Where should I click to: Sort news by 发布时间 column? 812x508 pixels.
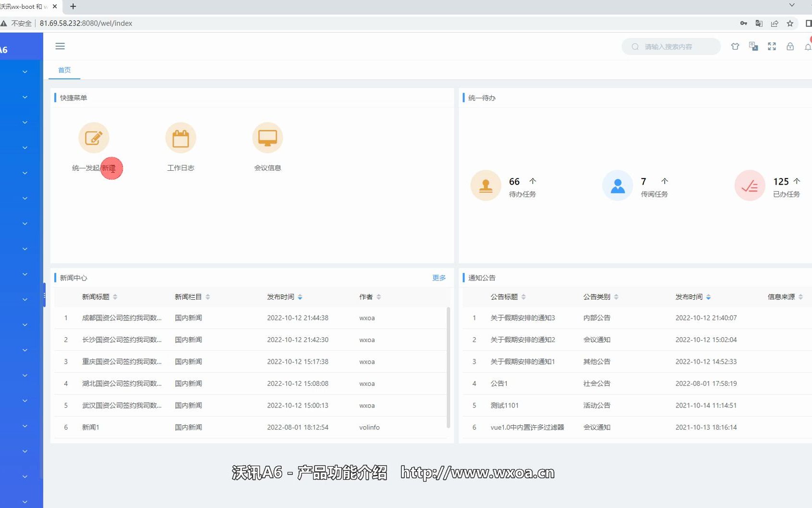coord(300,297)
